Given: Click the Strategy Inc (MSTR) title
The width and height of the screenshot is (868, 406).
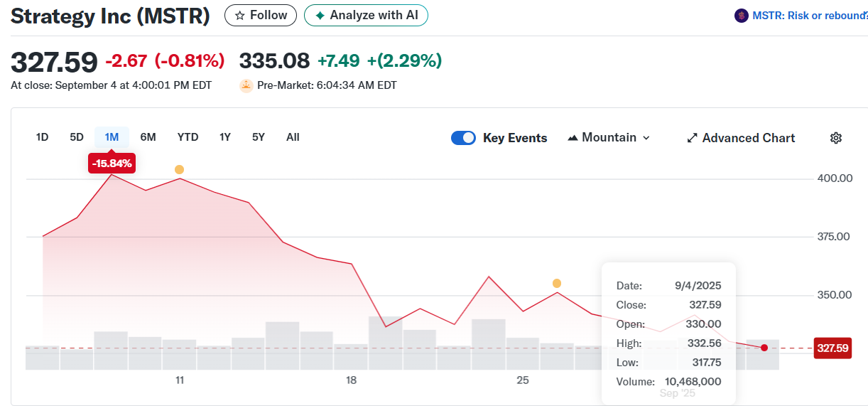Looking at the screenshot, I should tap(110, 16).
